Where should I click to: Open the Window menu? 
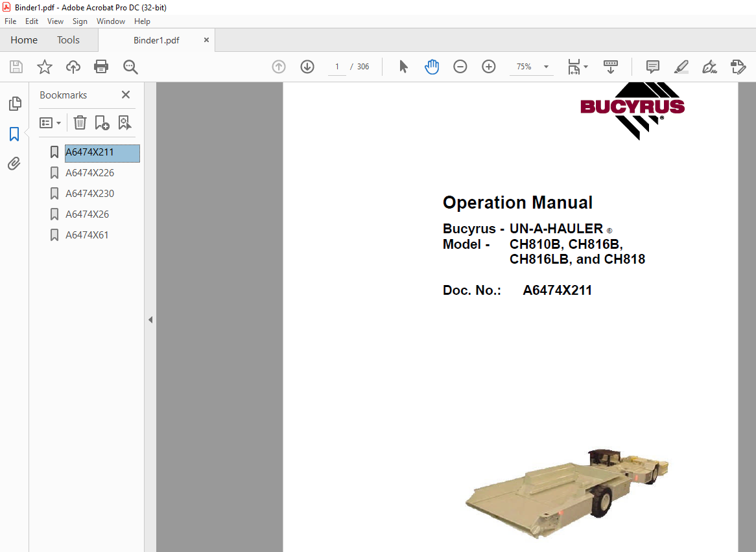(111, 21)
